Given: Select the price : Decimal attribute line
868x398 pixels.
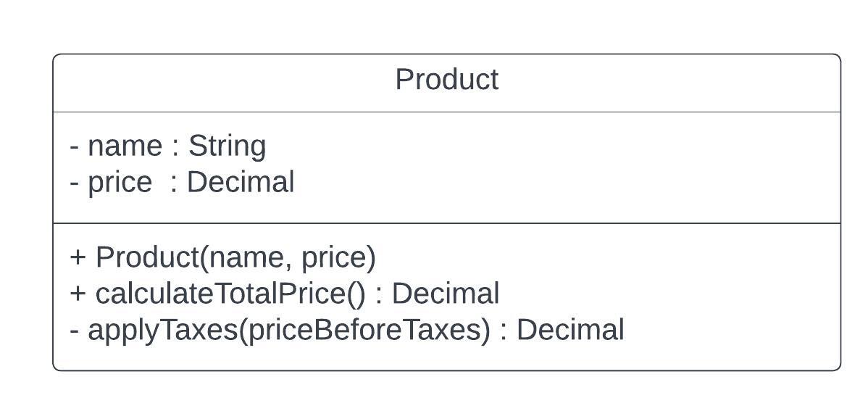Looking at the screenshot, I should [182, 182].
